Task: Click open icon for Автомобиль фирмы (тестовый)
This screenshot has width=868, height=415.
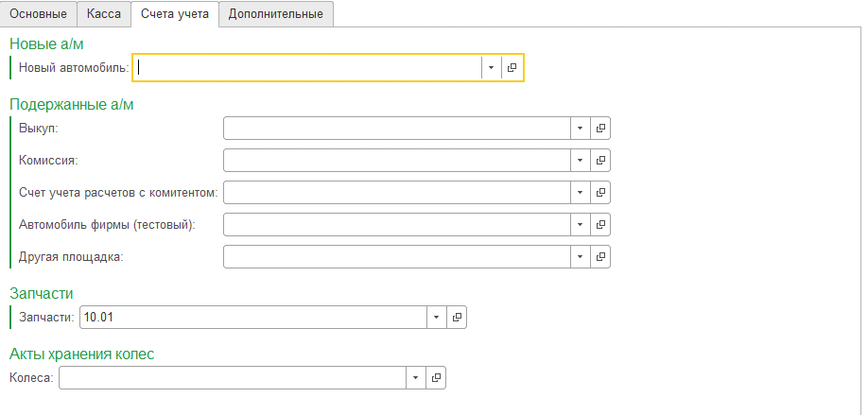Action: [600, 225]
